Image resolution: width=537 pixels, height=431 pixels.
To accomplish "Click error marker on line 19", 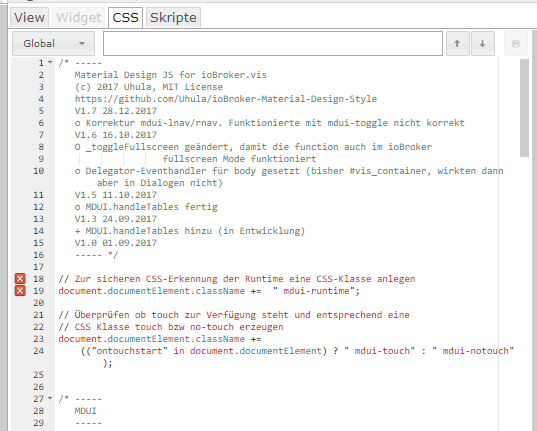I will tap(20, 291).
